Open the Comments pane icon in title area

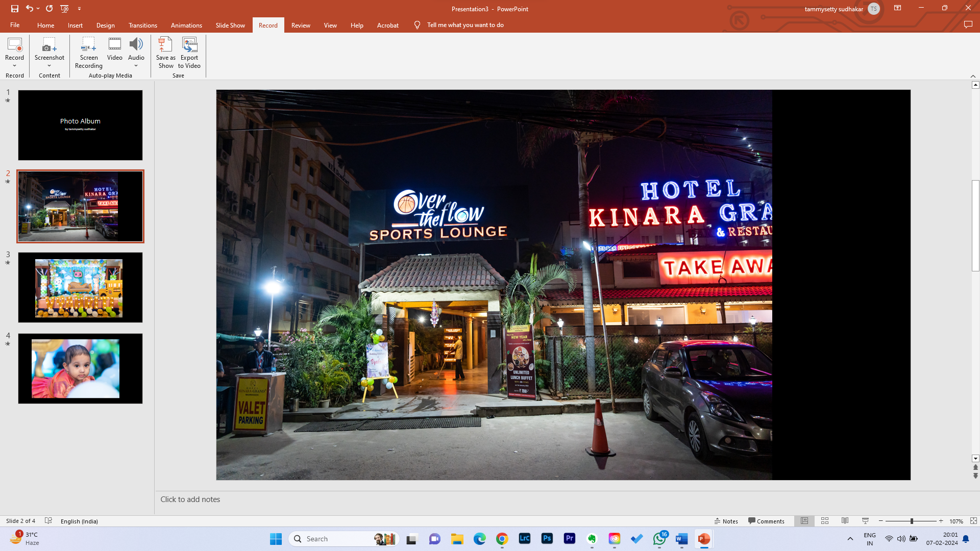pyautogui.click(x=968, y=24)
